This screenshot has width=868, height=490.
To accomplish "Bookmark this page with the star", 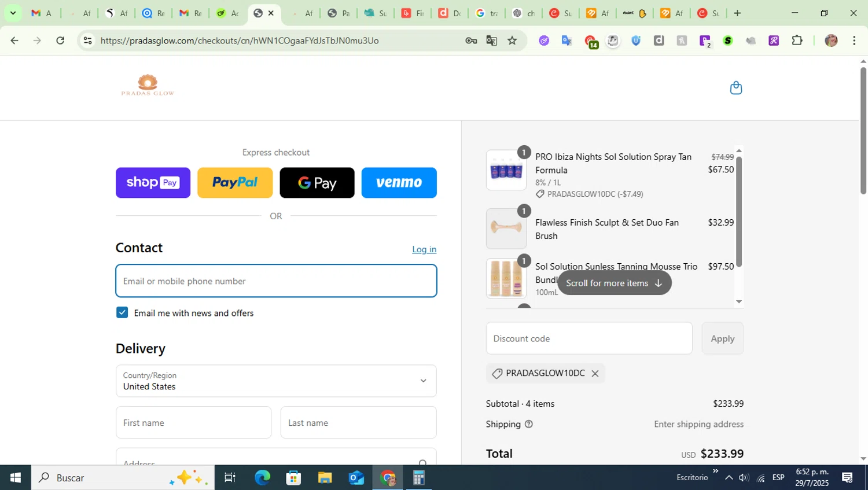I will 512,40.
